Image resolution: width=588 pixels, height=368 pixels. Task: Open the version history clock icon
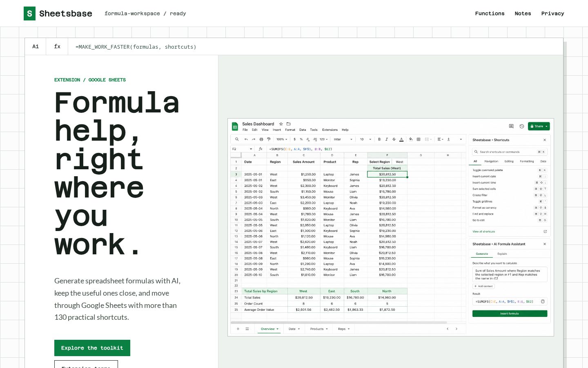click(x=521, y=126)
